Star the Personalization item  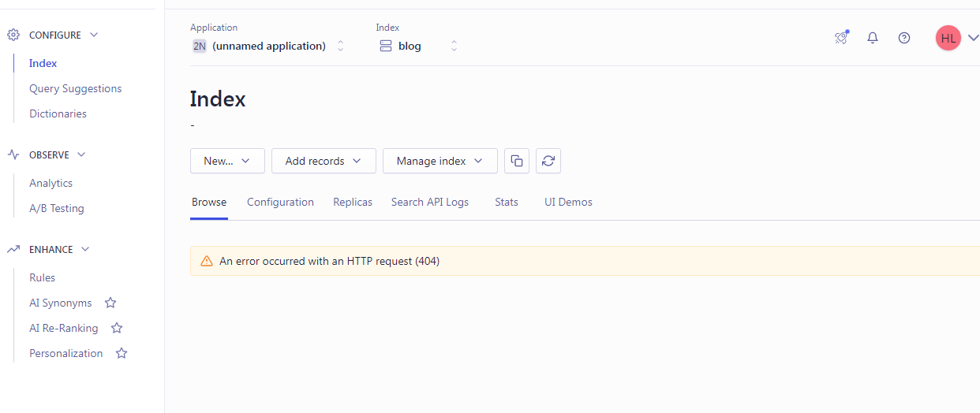[122, 353]
